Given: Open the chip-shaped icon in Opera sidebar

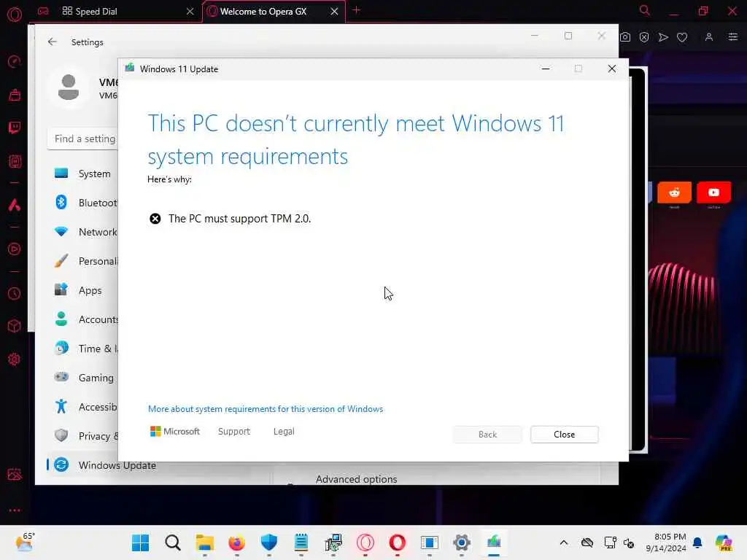Looking at the screenshot, I should tap(15, 161).
